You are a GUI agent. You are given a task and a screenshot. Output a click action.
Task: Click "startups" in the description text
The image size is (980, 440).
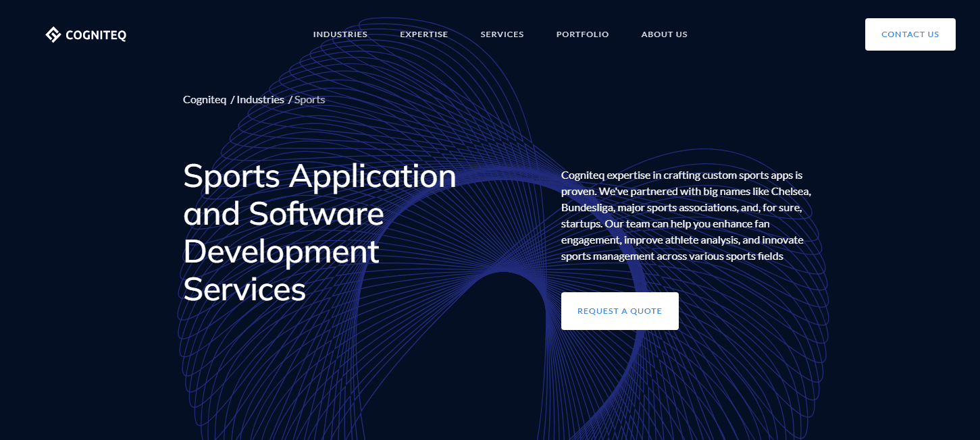(x=582, y=223)
